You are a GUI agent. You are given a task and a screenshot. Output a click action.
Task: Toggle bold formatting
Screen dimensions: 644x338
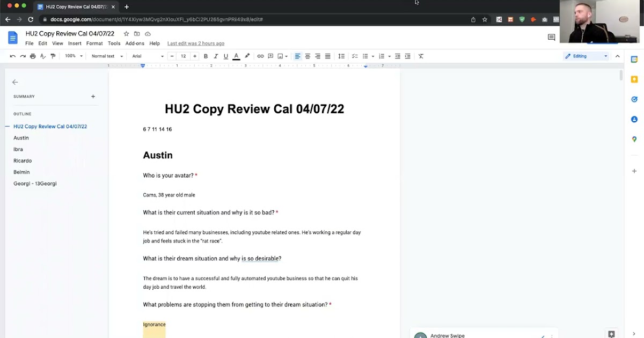click(x=206, y=56)
